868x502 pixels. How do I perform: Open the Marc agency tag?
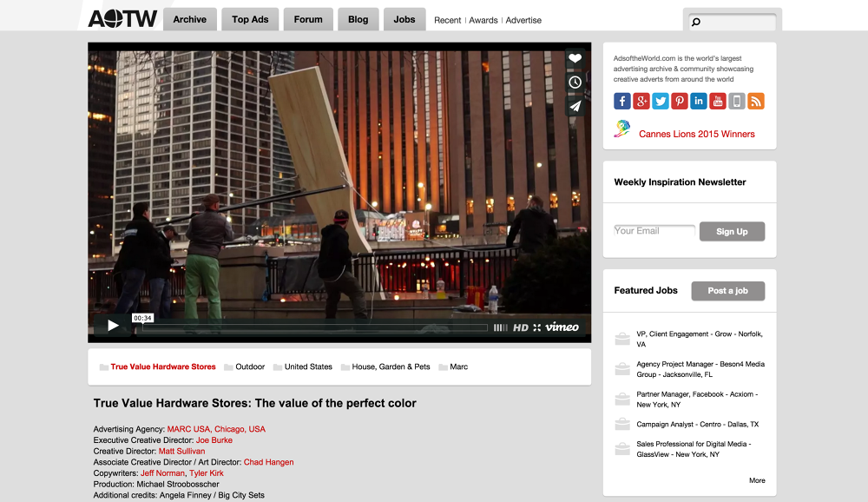click(x=459, y=367)
